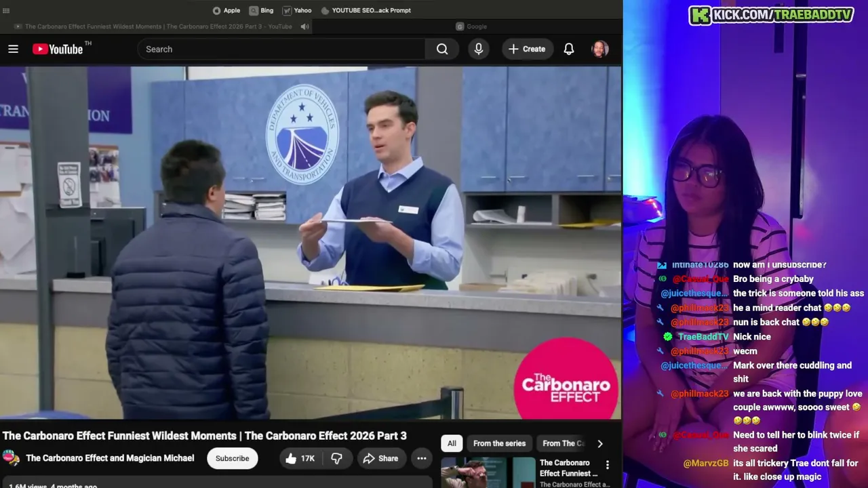868x488 pixels.
Task: Click the video title text
Action: [205, 436]
